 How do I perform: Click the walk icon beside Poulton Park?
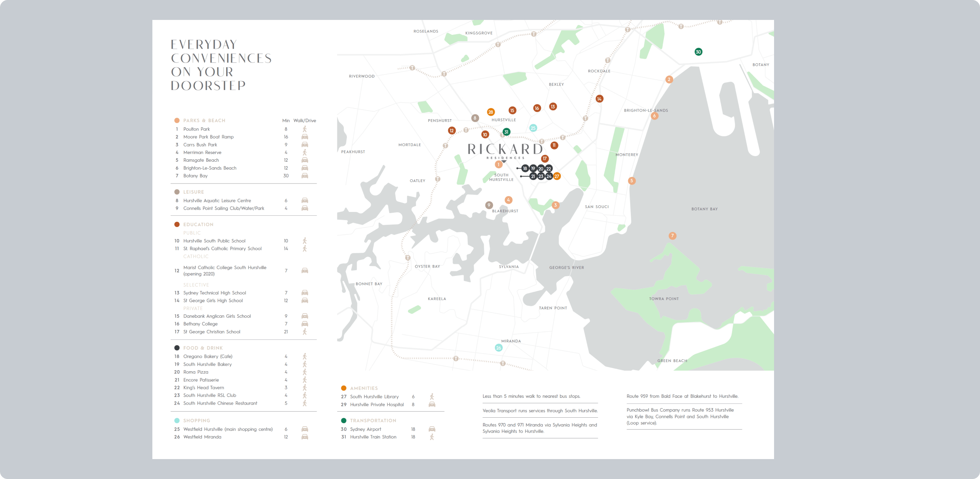[x=305, y=129]
